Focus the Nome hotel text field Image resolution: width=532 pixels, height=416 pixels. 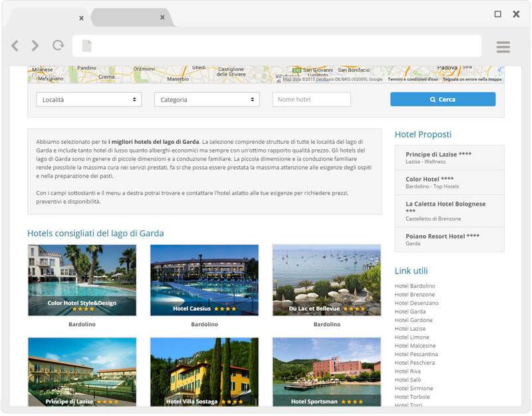pyautogui.click(x=311, y=99)
